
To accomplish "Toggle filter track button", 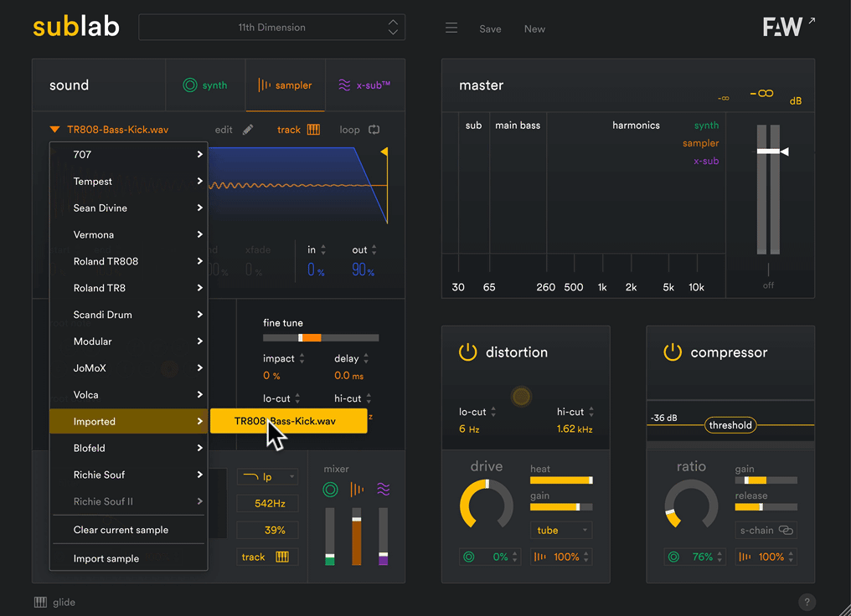I will (267, 557).
